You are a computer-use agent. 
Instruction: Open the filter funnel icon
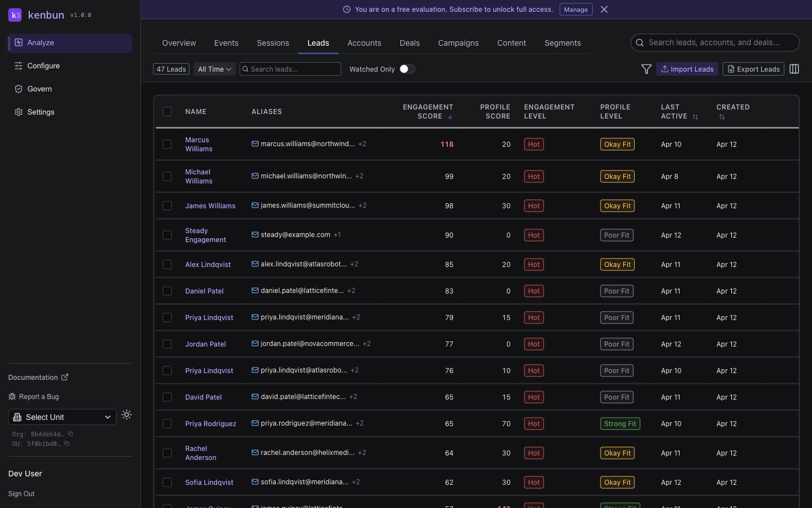[647, 69]
